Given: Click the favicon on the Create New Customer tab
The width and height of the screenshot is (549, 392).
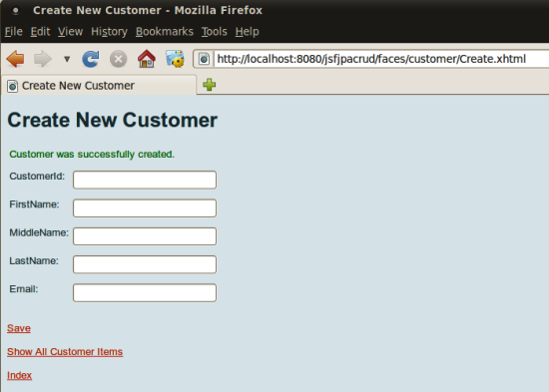Looking at the screenshot, I should 13,86.
